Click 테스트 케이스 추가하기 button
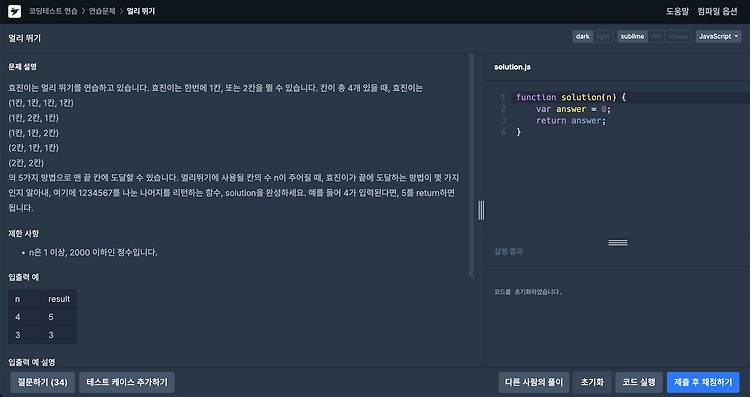 tap(127, 382)
